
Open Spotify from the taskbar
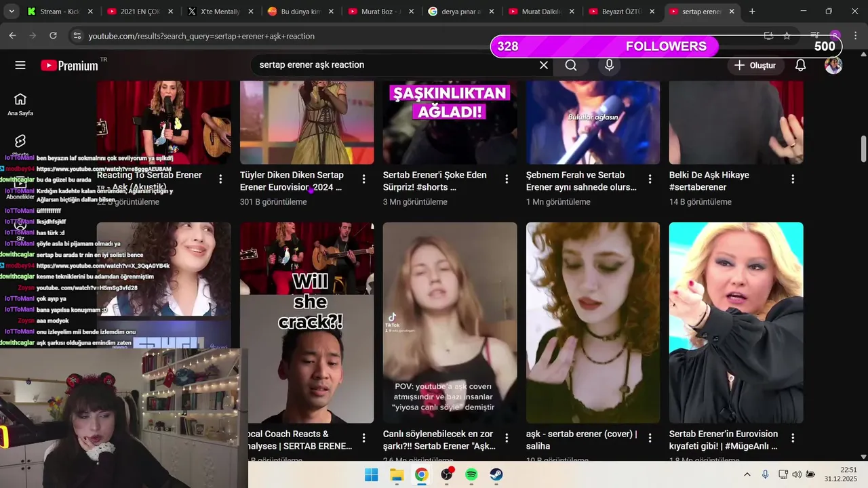tap(471, 474)
